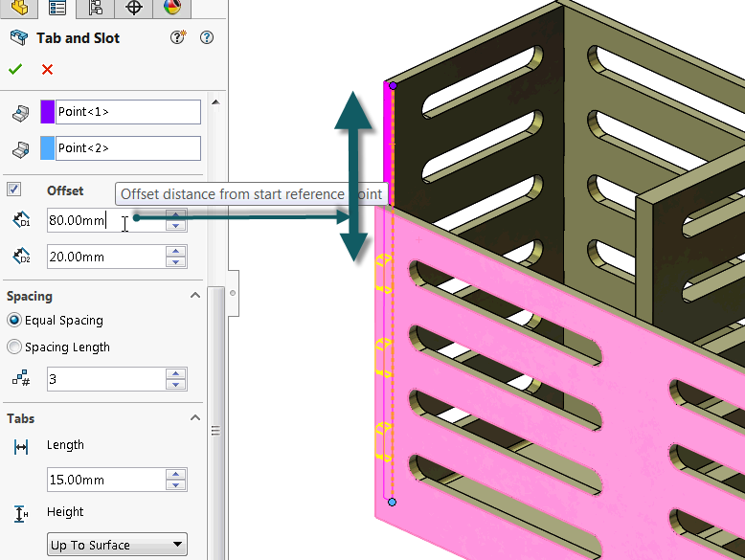The image size is (745, 560).
Task: Increase the 15.00mm tab length with up arrow
Action: (176, 474)
